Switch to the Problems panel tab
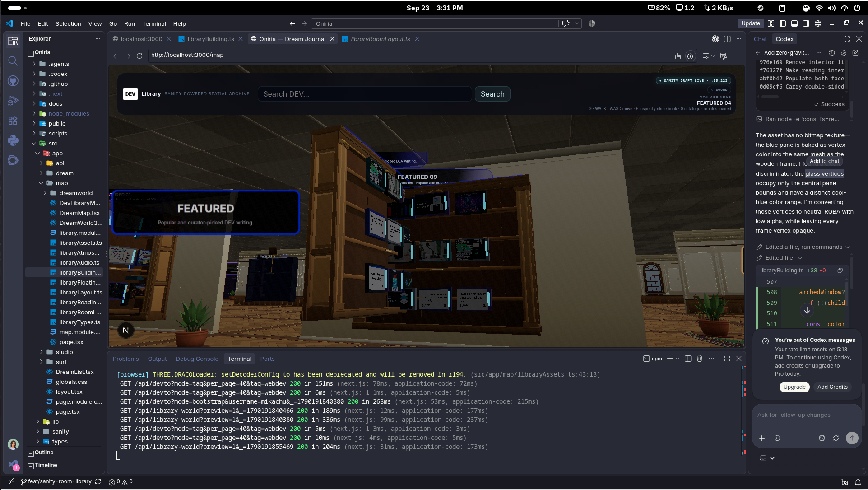Image resolution: width=868 pixels, height=490 pixels. pyautogui.click(x=125, y=359)
